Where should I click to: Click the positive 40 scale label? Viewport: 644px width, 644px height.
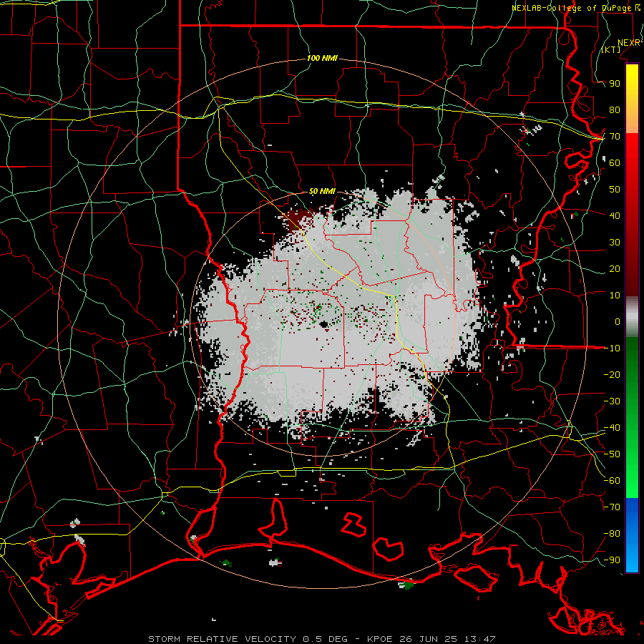[x=615, y=216]
